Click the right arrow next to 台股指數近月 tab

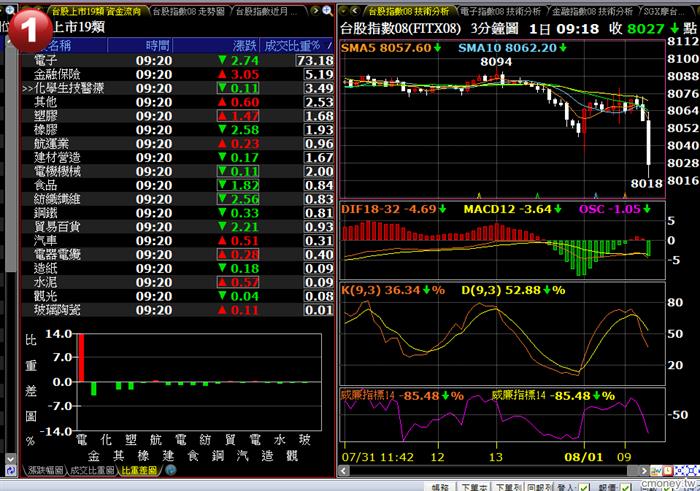coord(315,11)
